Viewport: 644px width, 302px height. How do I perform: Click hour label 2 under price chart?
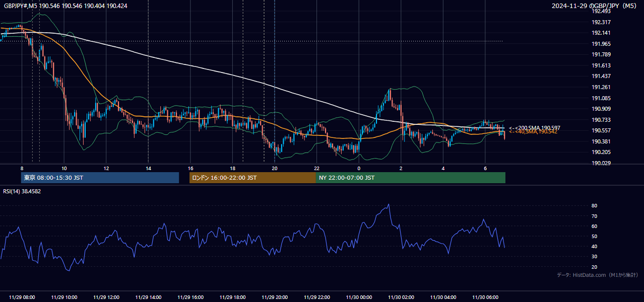coord(401,168)
